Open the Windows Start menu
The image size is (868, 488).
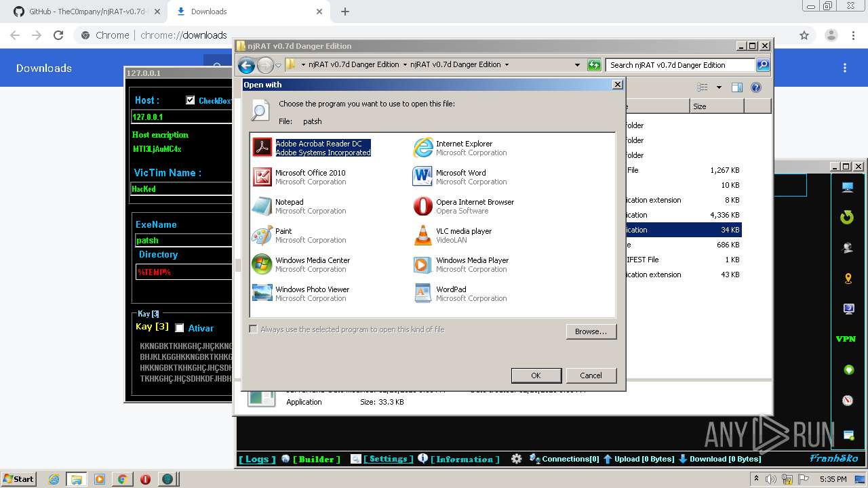(18, 479)
